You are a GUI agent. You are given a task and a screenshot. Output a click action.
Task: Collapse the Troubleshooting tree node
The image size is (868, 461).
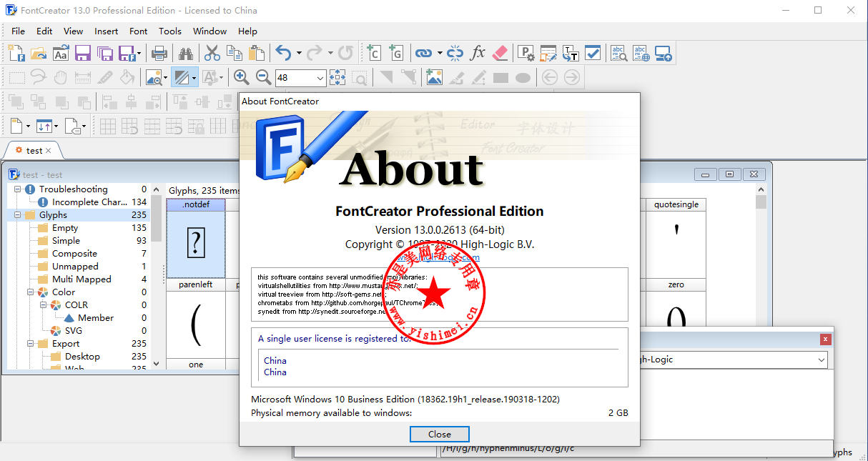(x=17, y=189)
